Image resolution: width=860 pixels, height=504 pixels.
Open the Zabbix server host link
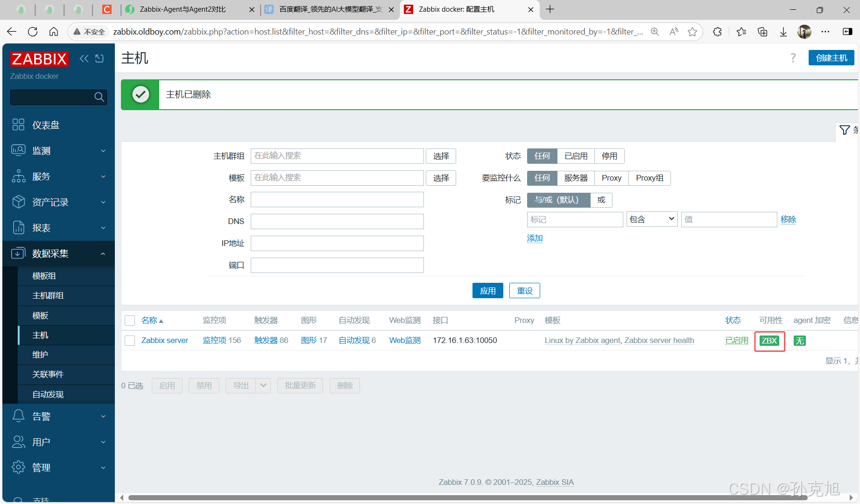[x=165, y=340]
